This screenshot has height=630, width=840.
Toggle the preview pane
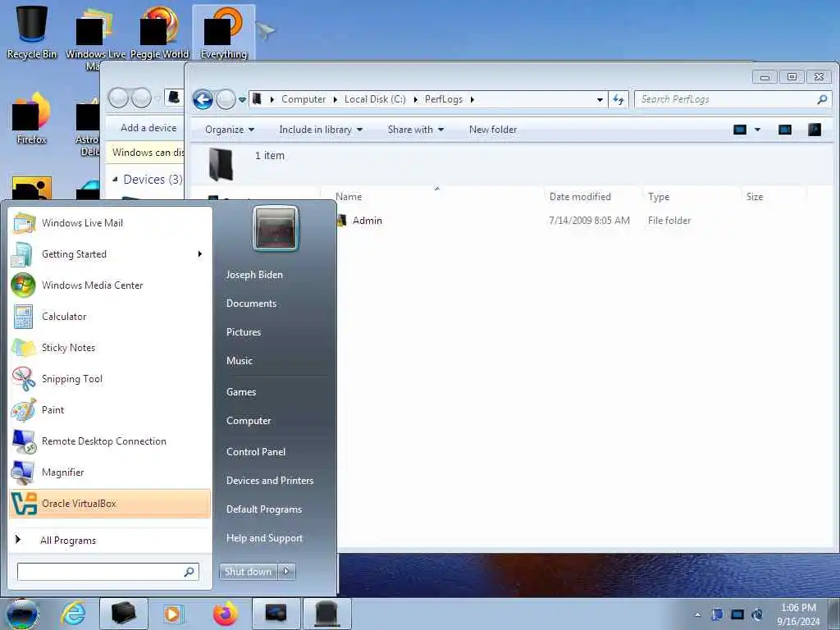[785, 130]
